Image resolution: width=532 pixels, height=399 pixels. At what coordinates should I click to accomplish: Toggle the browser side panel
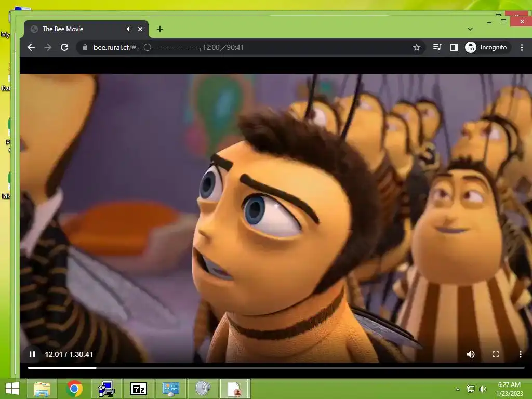454,47
